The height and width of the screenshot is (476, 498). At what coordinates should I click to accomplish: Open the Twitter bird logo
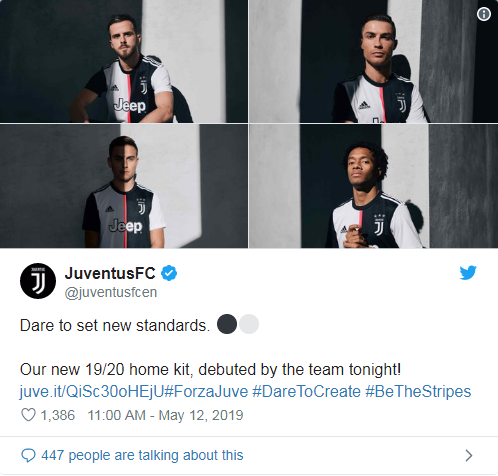(468, 273)
